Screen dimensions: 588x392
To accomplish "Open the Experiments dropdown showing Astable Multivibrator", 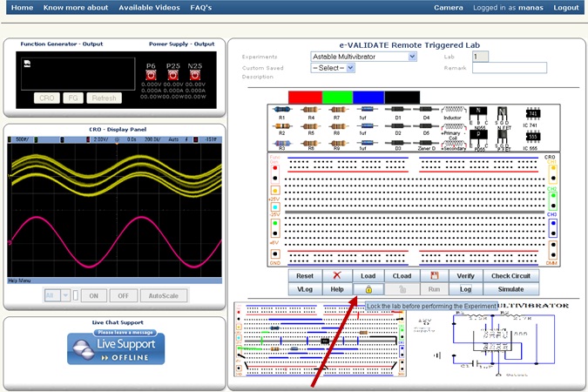I will pos(364,57).
